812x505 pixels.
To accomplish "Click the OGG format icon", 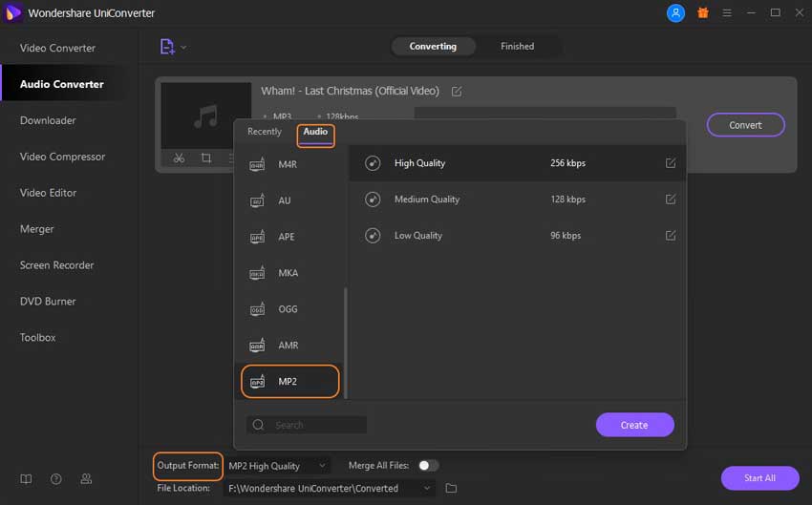I will pyautogui.click(x=257, y=309).
